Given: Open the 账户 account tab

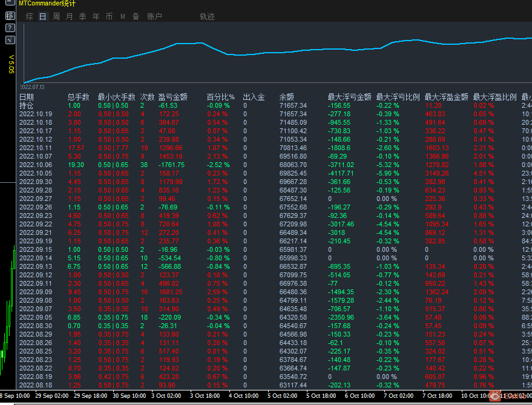Looking at the screenshot, I should click(155, 16).
